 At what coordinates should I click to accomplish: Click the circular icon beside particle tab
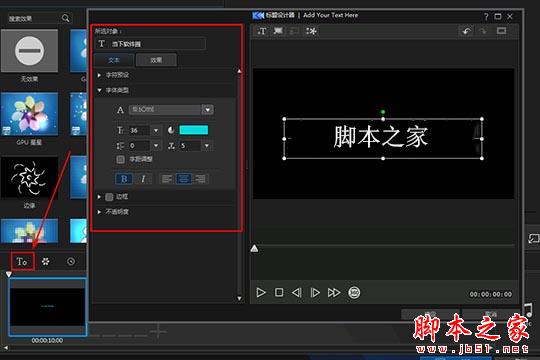71,261
